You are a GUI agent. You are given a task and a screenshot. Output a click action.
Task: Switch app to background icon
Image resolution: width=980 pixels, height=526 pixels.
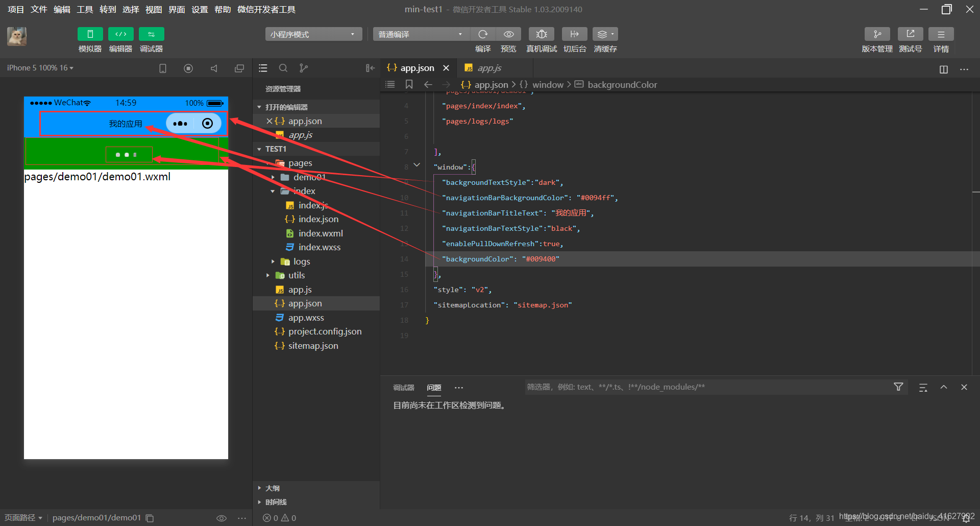(x=575, y=34)
